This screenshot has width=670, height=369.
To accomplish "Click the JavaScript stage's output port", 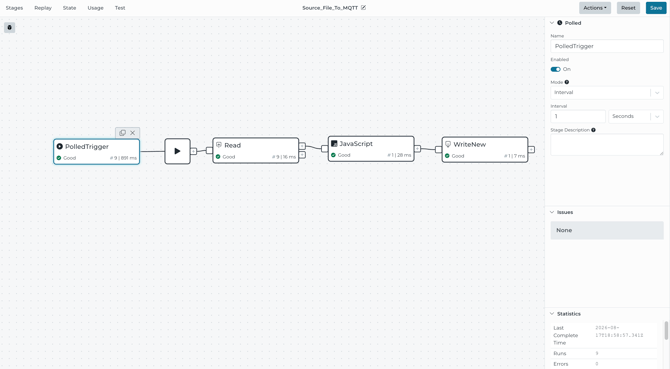I will coord(417,149).
